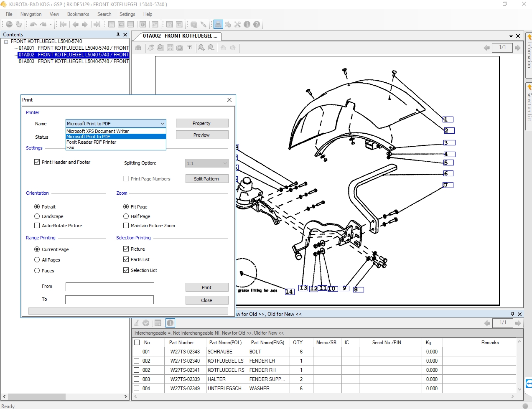Collapse the printer Name dropdown arrow
This screenshot has height=409, width=532.
coord(162,124)
